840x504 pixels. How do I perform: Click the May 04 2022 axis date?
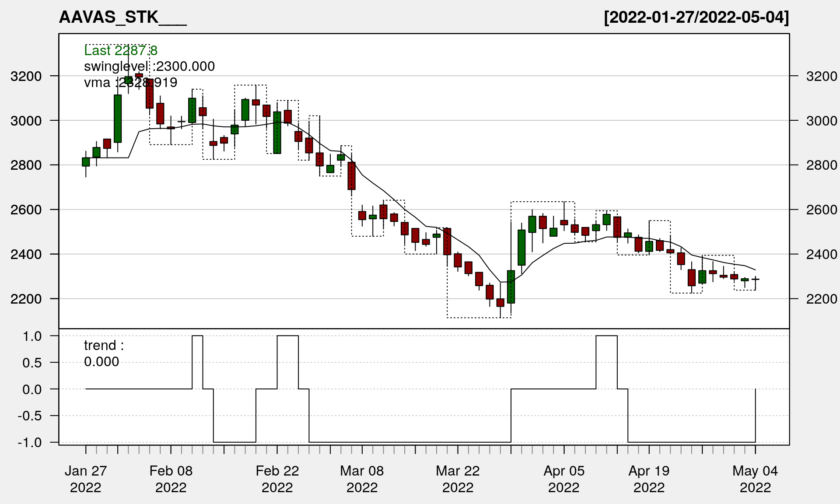point(755,479)
